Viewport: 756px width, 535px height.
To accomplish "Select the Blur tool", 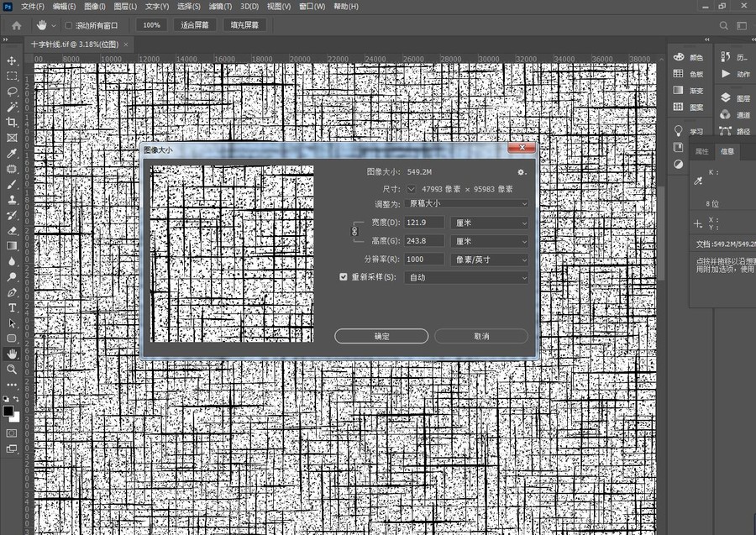I will click(x=12, y=261).
